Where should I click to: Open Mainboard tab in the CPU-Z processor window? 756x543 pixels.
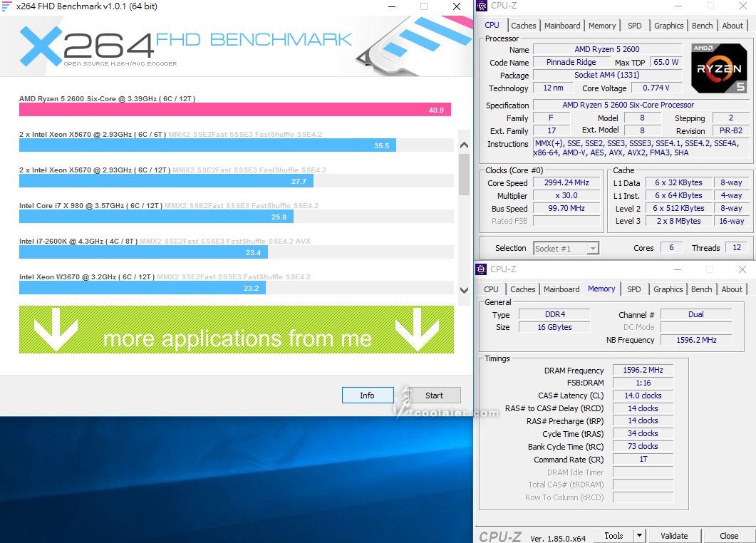562,26
